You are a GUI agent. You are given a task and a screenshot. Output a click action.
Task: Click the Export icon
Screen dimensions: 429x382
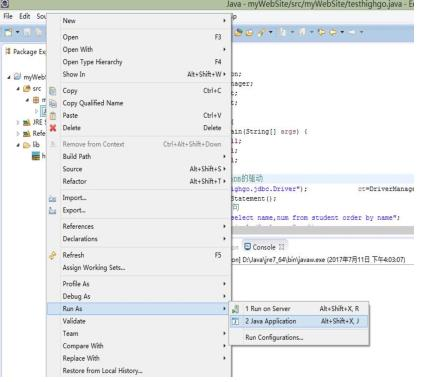[x=53, y=210]
